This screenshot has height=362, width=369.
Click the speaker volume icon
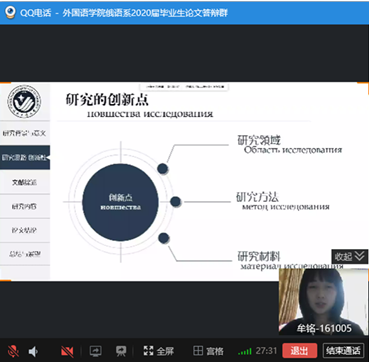(x=33, y=351)
